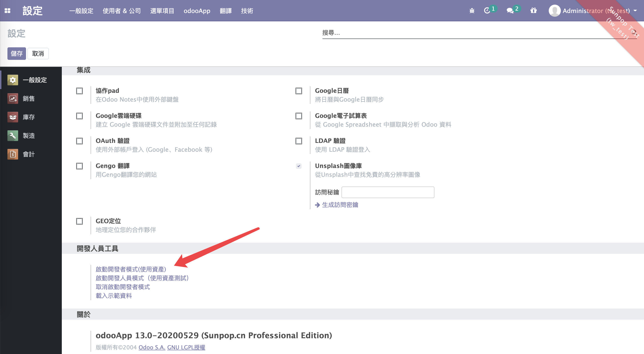Open the 翻譯 menu

[x=226, y=10]
